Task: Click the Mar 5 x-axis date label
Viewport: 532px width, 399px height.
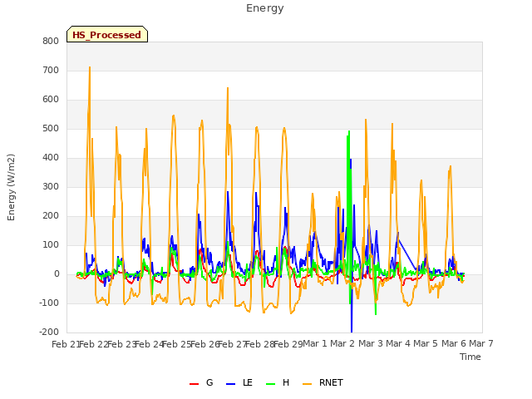Action: (426, 343)
